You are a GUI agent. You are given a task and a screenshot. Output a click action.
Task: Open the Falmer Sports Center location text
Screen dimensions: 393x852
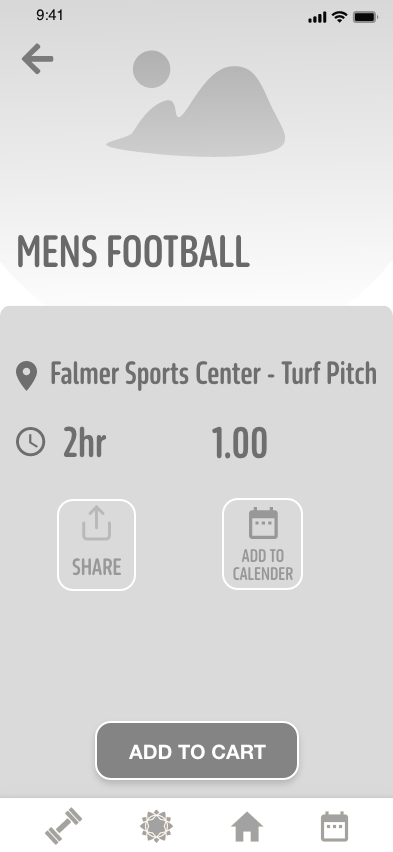(213, 374)
